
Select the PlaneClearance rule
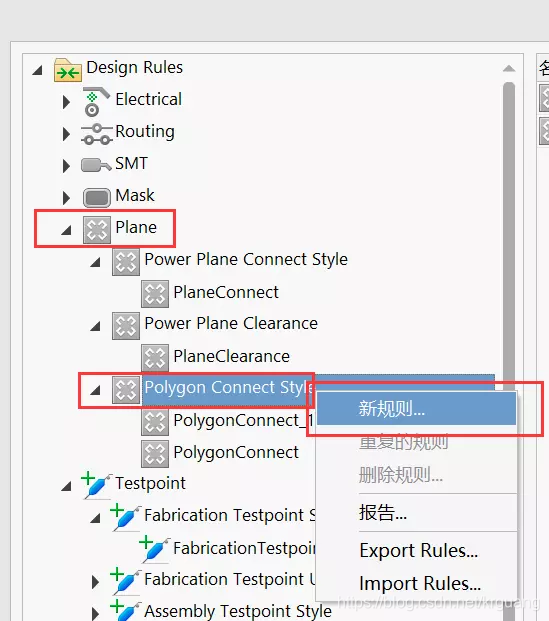pyautogui.click(x=231, y=356)
